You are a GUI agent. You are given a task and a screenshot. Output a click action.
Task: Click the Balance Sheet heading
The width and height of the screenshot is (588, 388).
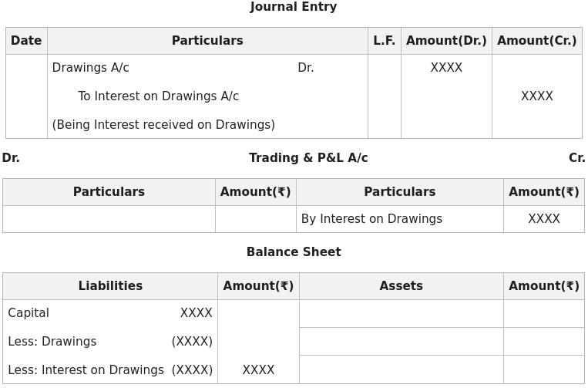[x=294, y=251]
